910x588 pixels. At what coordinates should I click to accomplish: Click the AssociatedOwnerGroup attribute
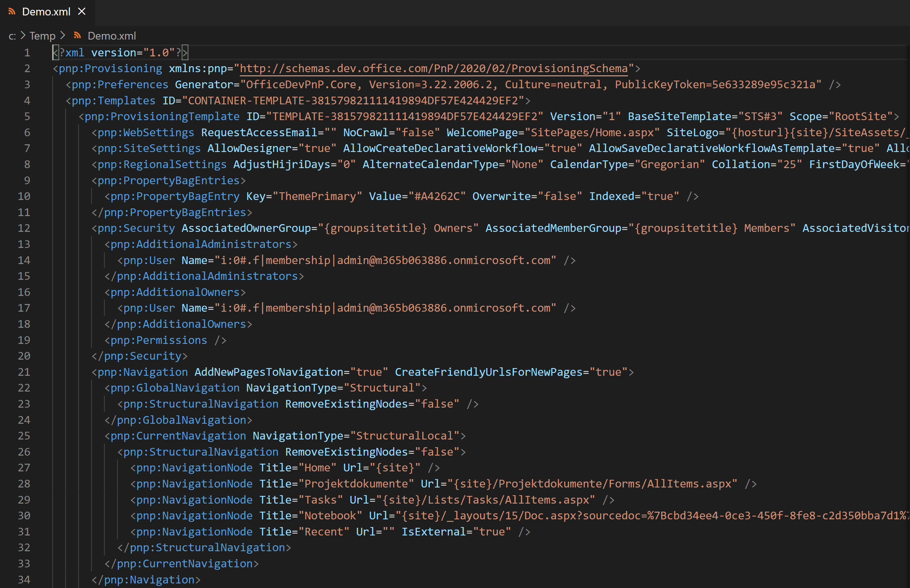click(x=246, y=228)
